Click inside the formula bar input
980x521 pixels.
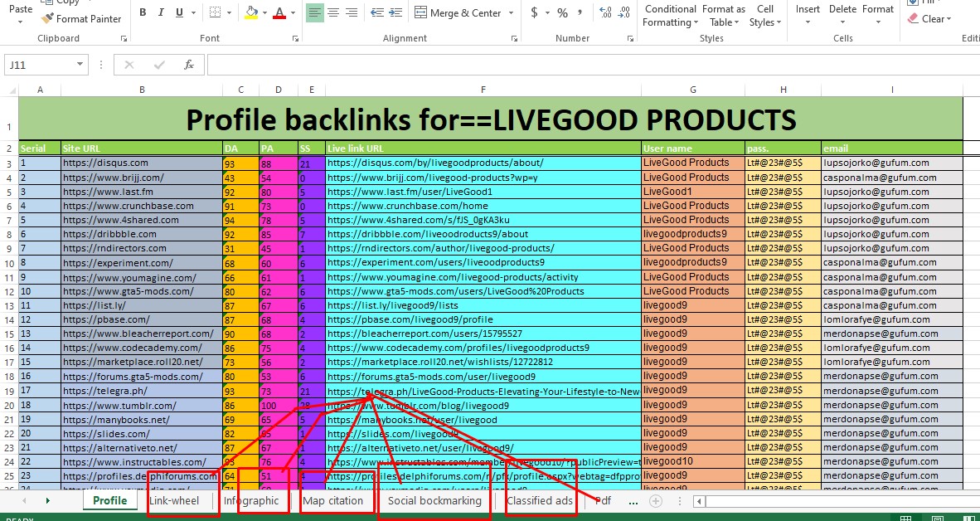[x=580, y=65]
